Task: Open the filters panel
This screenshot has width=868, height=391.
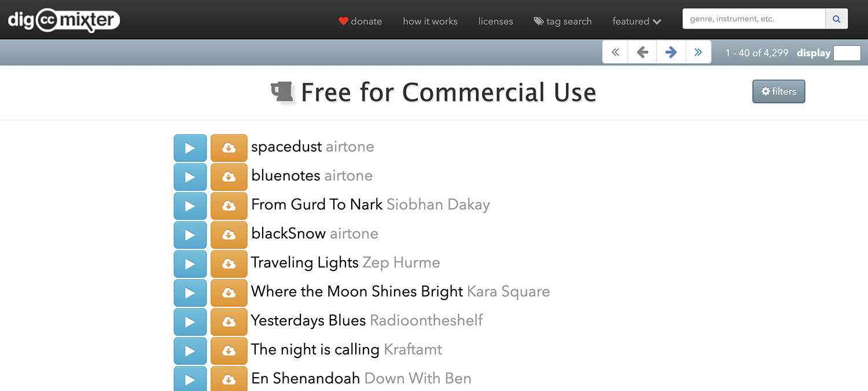Action: pyautogui.click(x=778, y=92)
